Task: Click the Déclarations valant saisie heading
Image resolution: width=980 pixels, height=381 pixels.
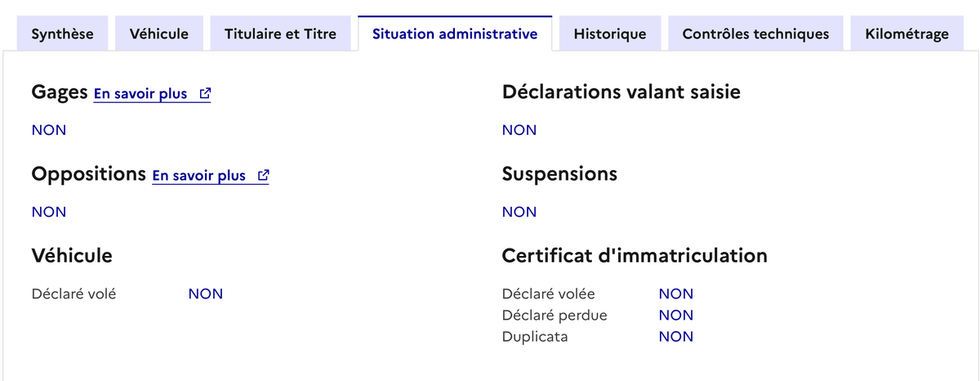Action: pos(621,92)
